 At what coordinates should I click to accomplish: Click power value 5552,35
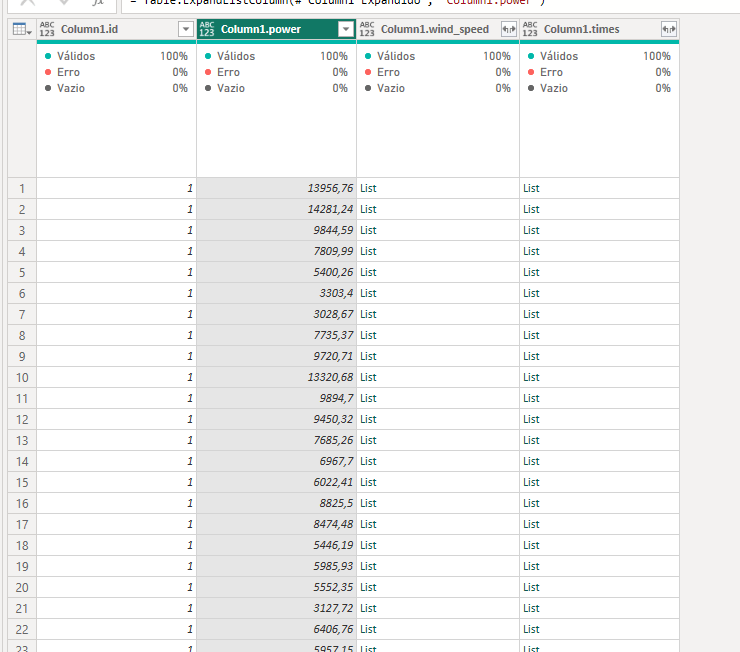[x=333, y=587]
